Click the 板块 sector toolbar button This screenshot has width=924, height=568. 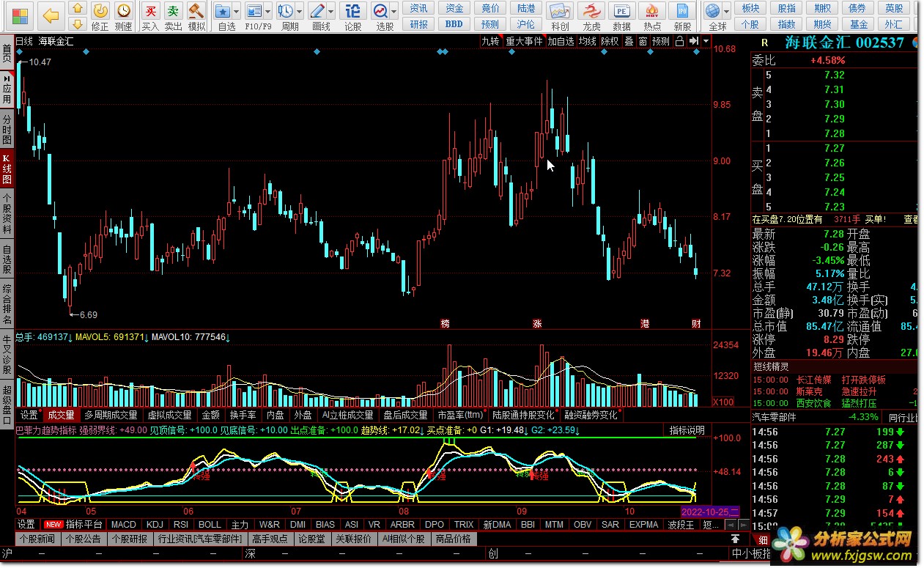(x=750, y=8)
